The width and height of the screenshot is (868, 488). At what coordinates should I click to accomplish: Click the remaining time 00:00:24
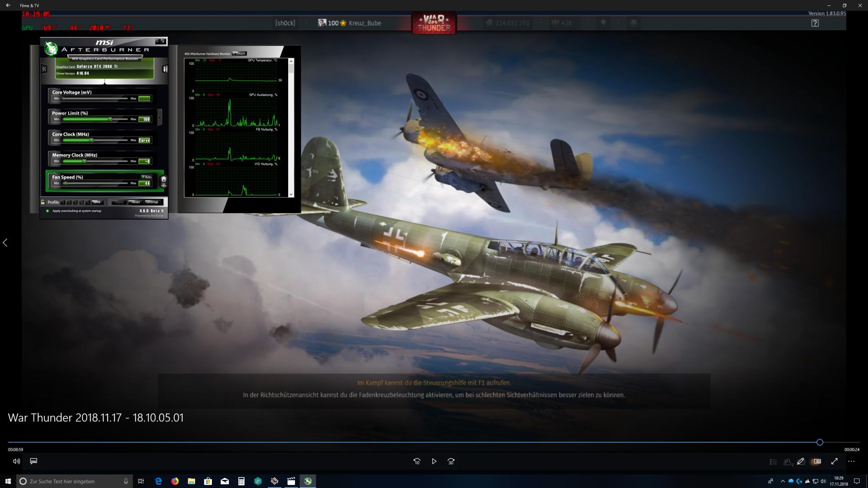(852, 450)
